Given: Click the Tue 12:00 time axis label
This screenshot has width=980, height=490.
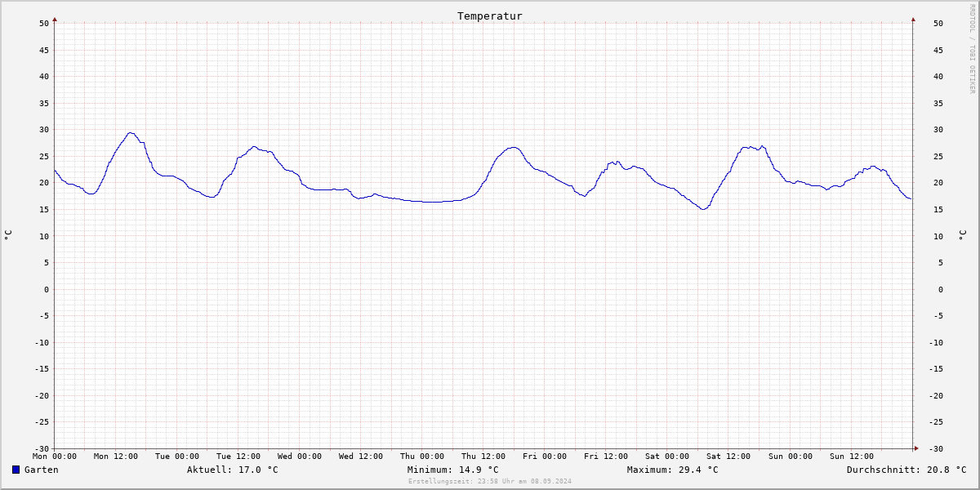Looking at the screenshot, I should (x=238, y=457).
